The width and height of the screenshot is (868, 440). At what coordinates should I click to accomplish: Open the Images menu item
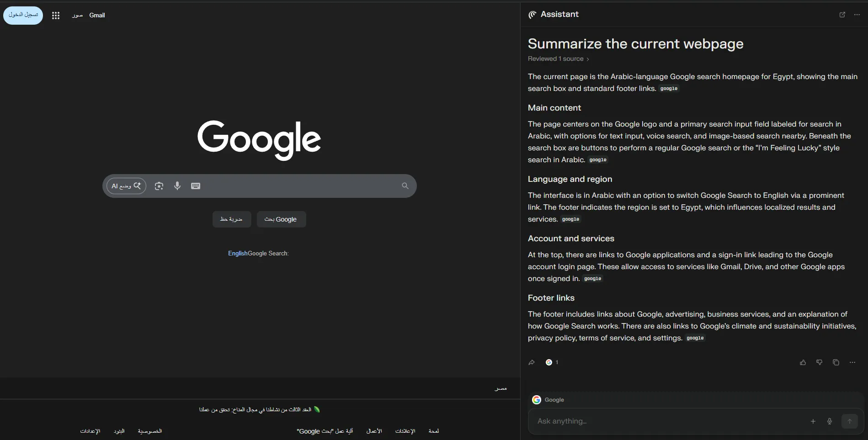[77, 15]
